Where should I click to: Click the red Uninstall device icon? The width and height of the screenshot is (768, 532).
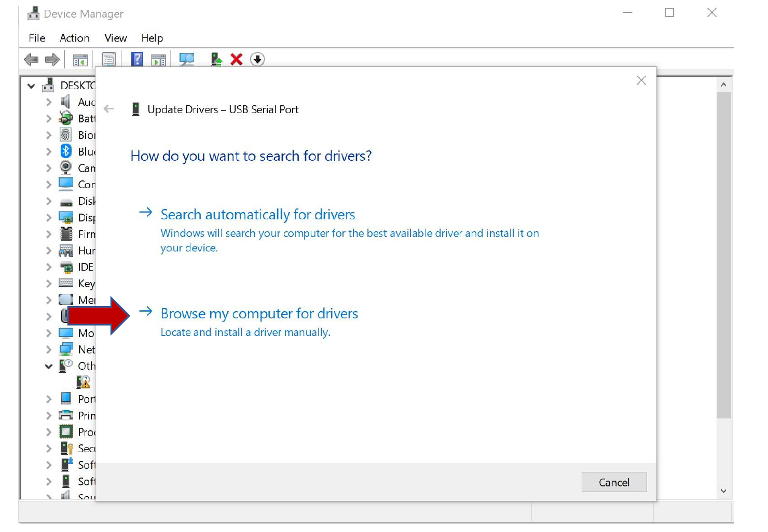coord(236,59)
